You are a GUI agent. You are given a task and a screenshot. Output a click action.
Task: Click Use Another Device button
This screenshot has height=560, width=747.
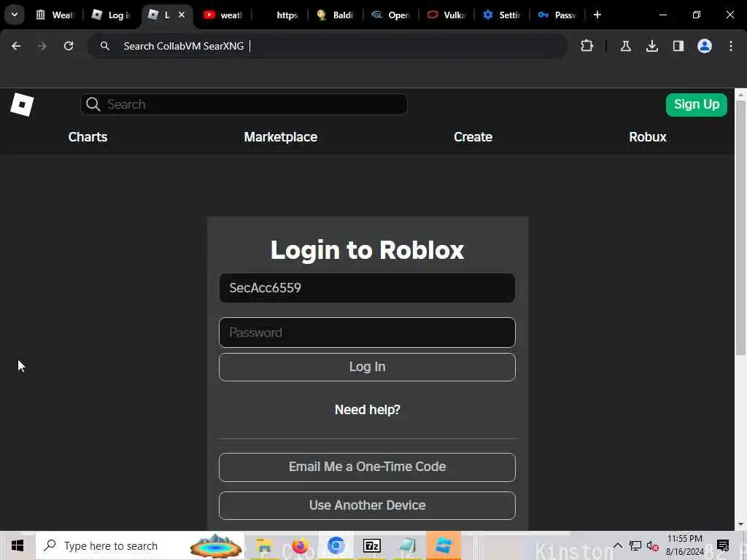[x=367, y=505]
